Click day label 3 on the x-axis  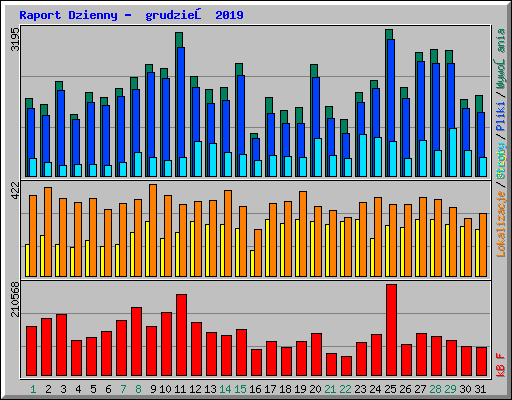[x=63, y=389]
